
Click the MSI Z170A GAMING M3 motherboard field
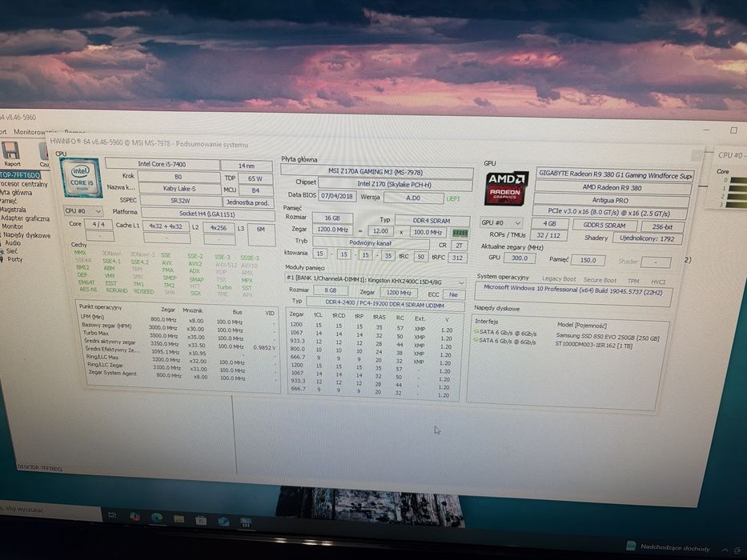click(376, 171)
